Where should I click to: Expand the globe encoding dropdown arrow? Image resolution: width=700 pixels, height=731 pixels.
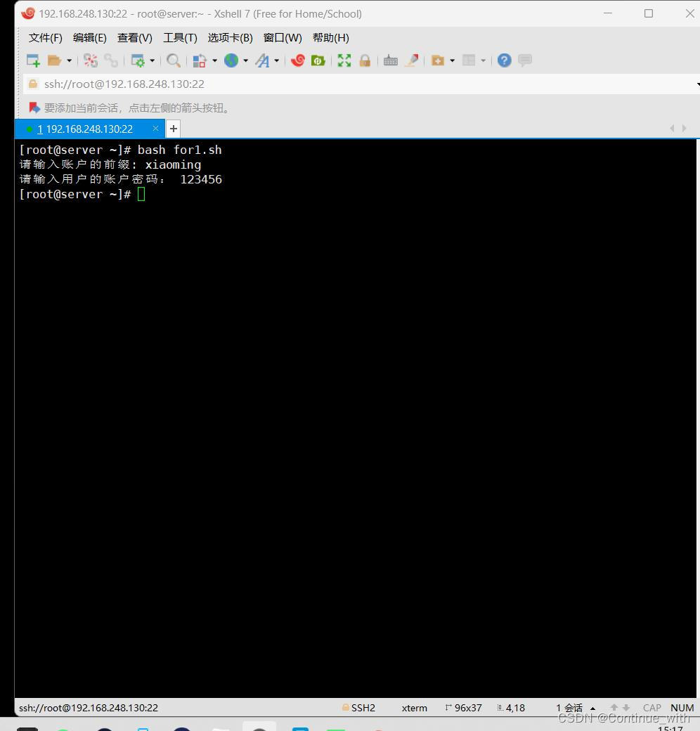click(x=245, y=60)
